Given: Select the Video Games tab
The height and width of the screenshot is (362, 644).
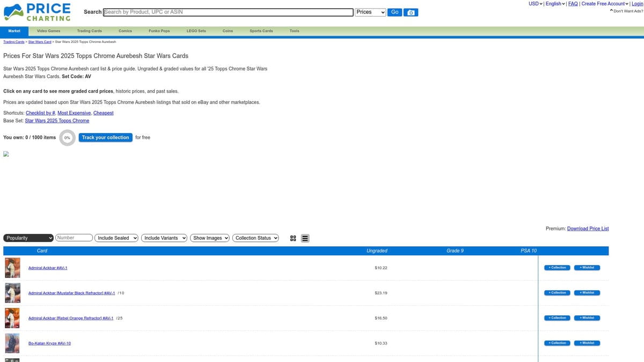Looking at the screenshot, I should [x=49, y=31].
